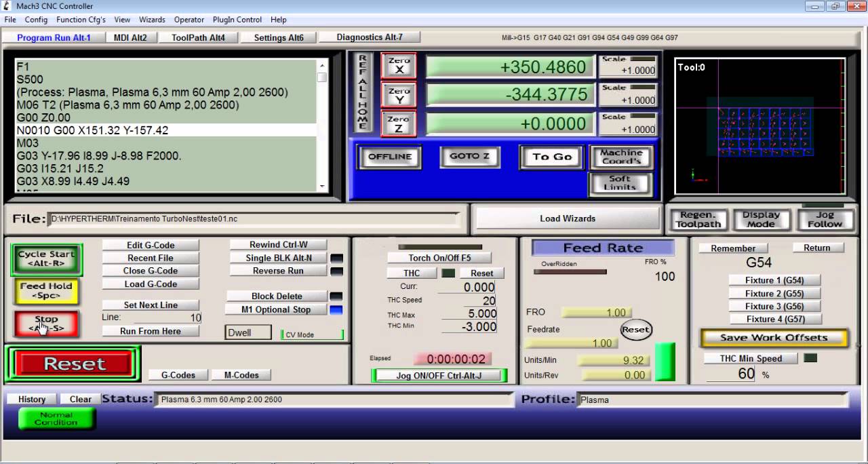Image resolution: width=868 pixels, height=464 pixels.
Task: Open the PlugIn Control menu
Action: click(237, 20)
